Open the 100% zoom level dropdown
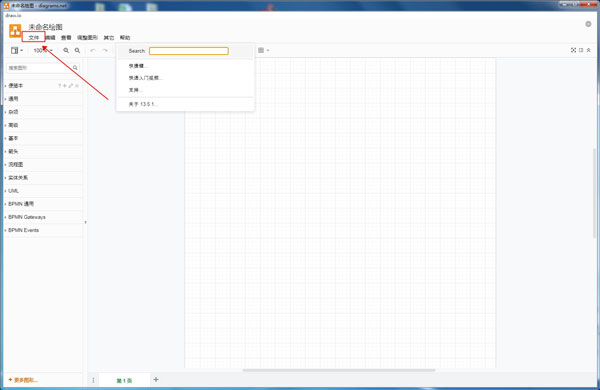Viewport: 600px width, 390px height. (x=43, y=50)
